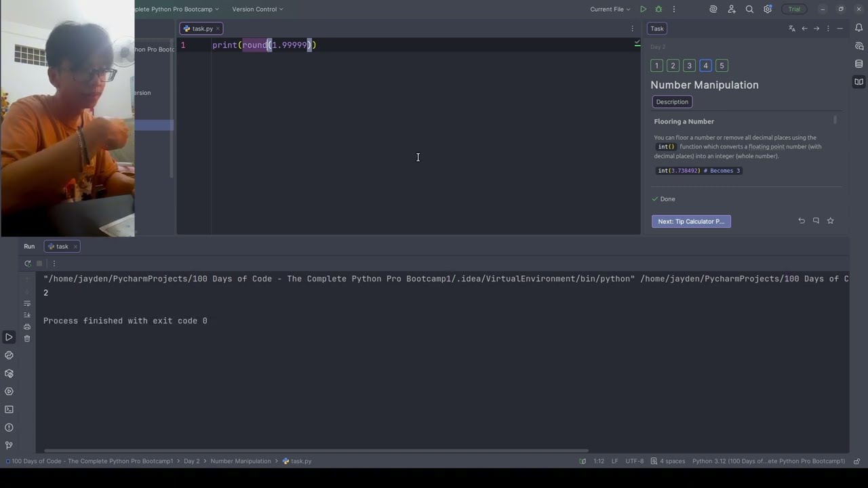868x488 pixels.
Task: Toggle scroll to end in Run console
Action: (x=27, y=315)
